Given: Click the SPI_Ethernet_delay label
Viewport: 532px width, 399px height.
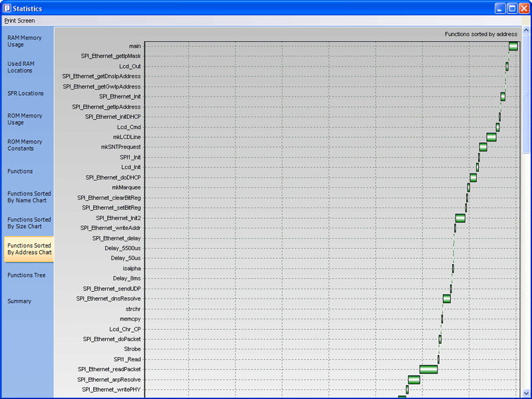Looking at the screenshot, I should [116, 239].
